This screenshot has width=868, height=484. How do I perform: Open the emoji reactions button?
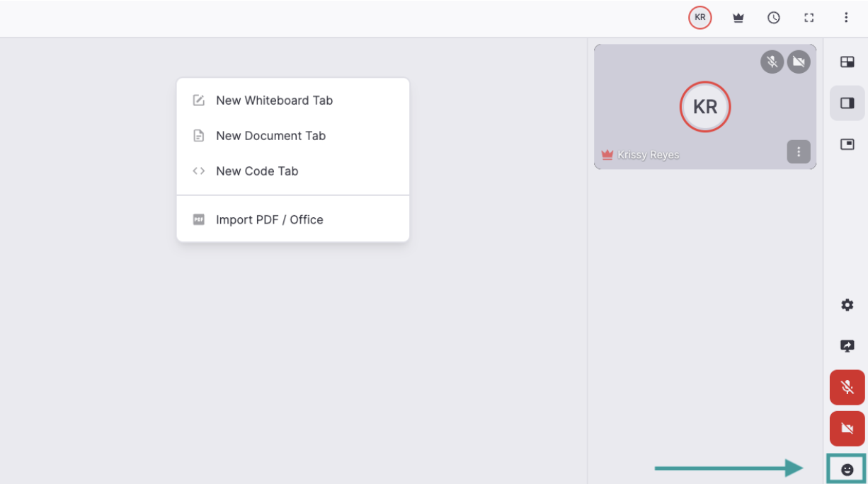coord(847,469)
